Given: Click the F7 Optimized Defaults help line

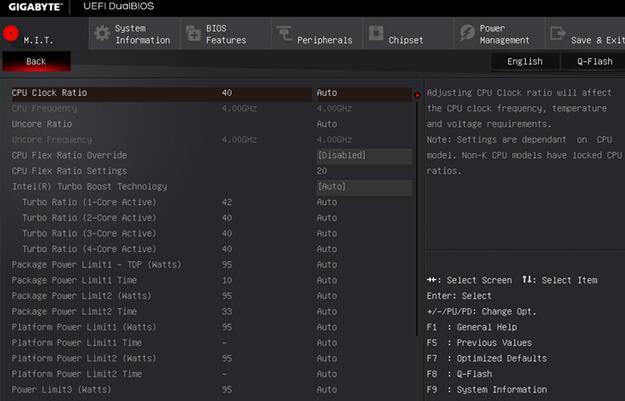Looking at the screenshot, I should click(x=487, y=358).
